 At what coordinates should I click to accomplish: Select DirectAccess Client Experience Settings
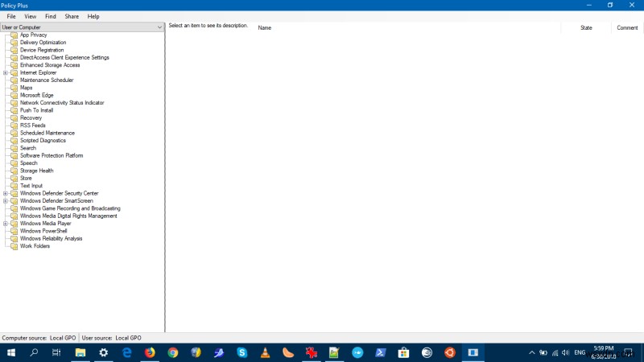(x=64, y=57)
